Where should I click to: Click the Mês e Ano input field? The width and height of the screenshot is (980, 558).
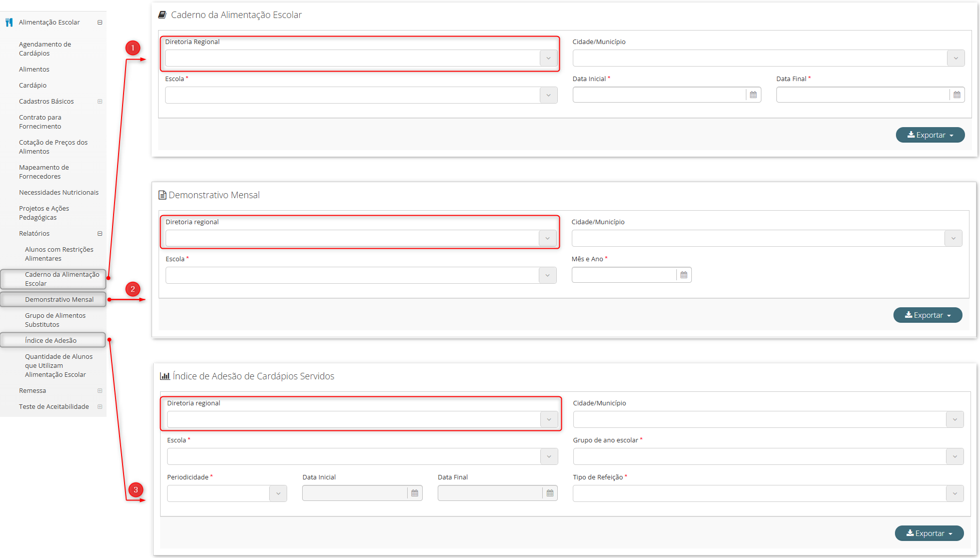coord(624,275)
